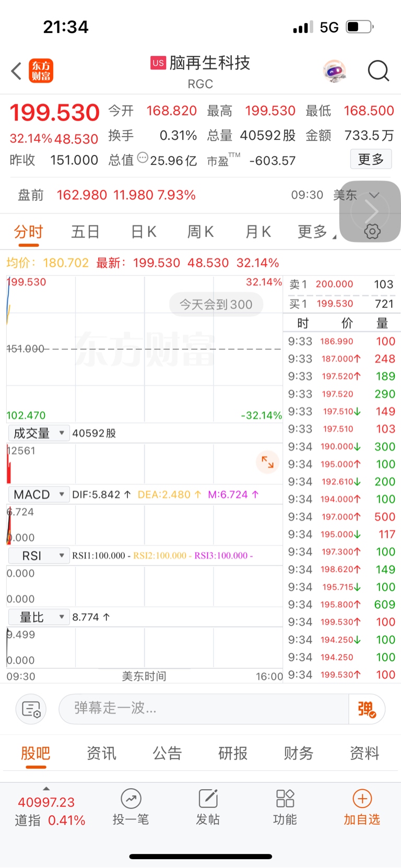Switch to the 日K tab

[144, 232]
